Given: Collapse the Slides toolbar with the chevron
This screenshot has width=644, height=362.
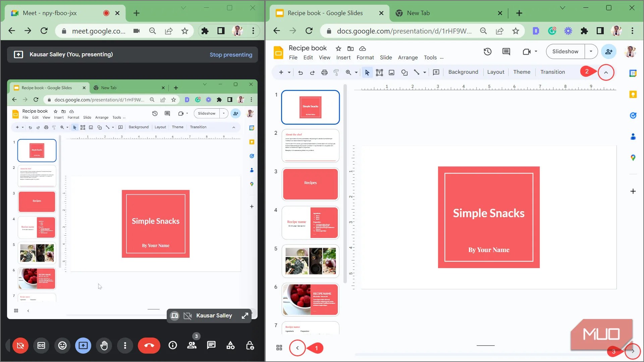Looking at the screenshot, I should tap(606, 72).
